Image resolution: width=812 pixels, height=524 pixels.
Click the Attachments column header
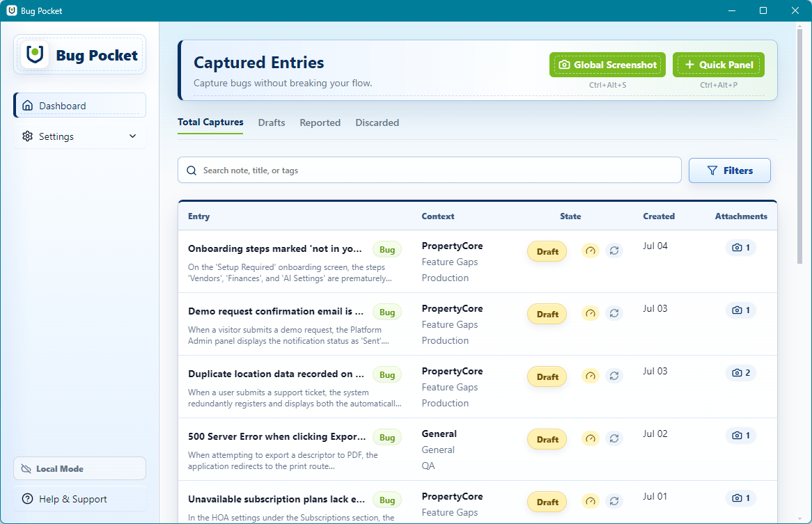pos(741,216)
